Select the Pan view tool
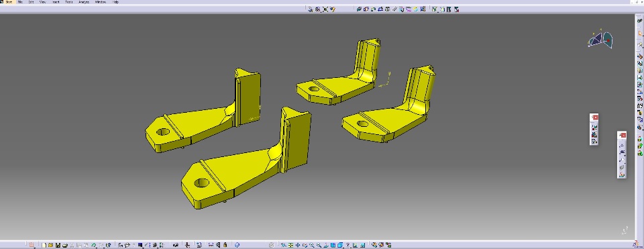644x249 pixels. tap(298, 245)
